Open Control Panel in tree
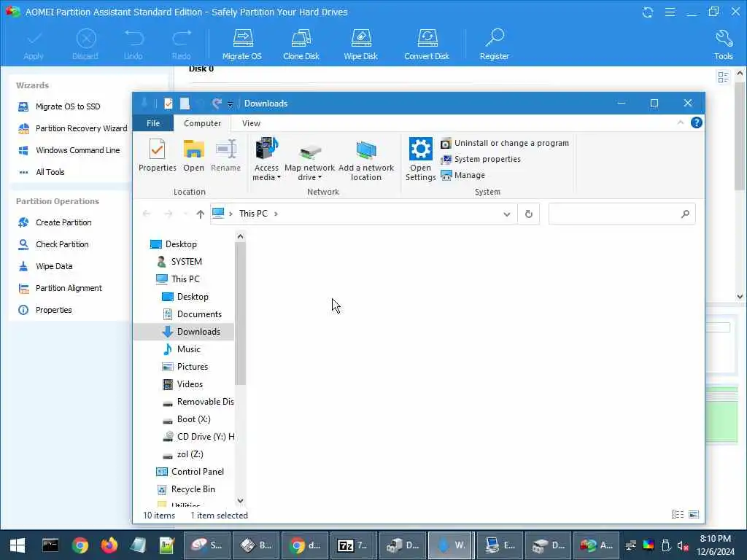Viewport: 747px width, 560px height. coord(190,472)
